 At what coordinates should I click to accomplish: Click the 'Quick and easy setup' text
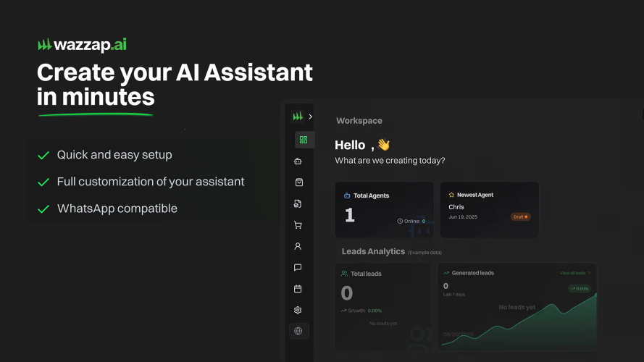[x=114, y=155]
